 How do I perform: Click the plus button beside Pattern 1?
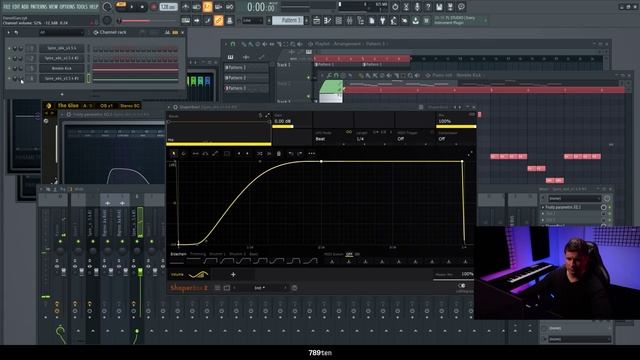(x=307, y=20)
